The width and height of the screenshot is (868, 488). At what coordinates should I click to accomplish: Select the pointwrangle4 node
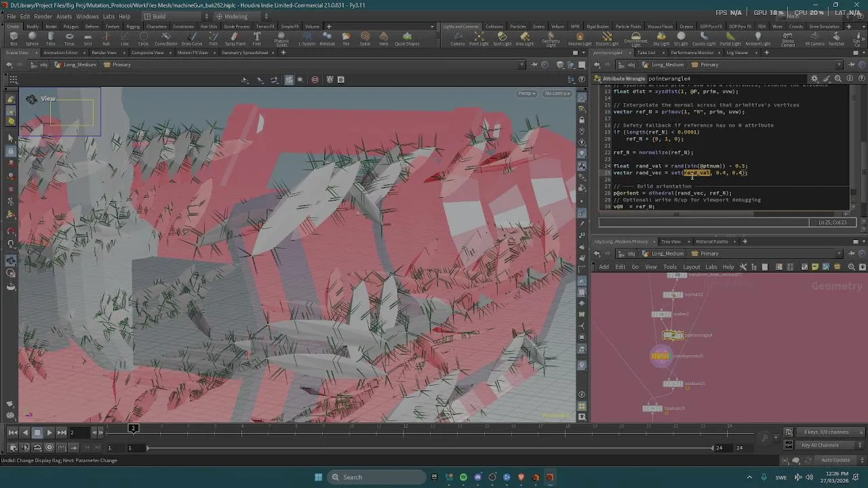click(673, 335)
